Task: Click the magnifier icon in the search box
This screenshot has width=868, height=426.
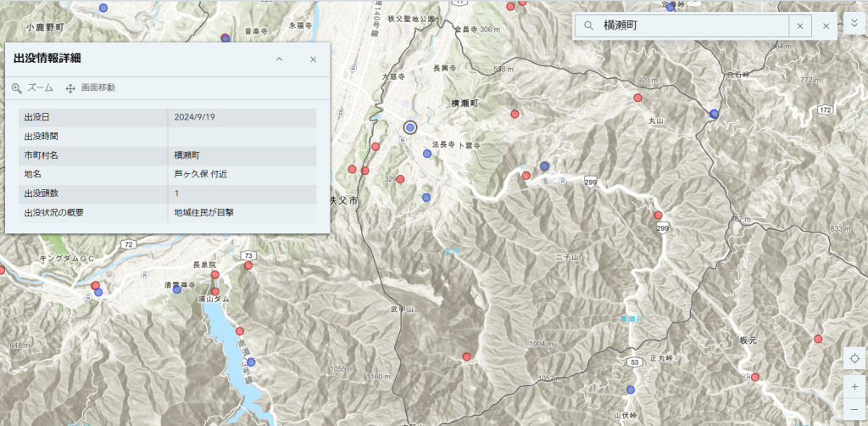Action: pos(588,26)
